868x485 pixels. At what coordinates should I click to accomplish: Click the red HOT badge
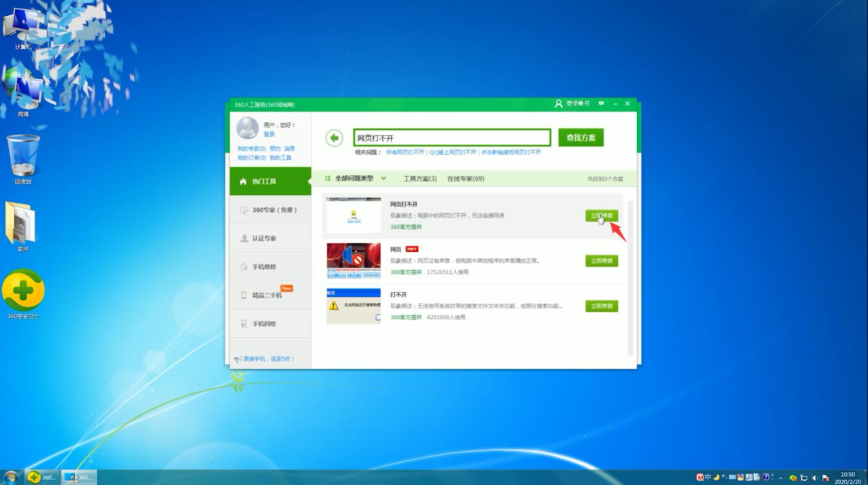tap(412, 249)
